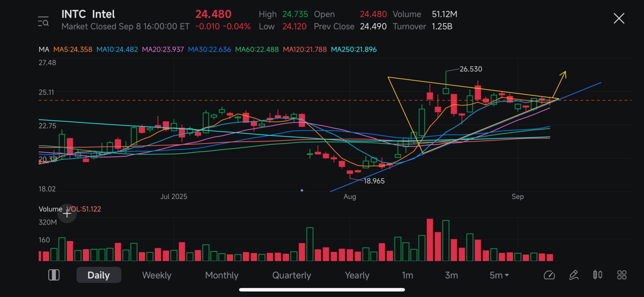Switch the candlestick chart type icon
The image size is (644, 297).
(598, 275)
